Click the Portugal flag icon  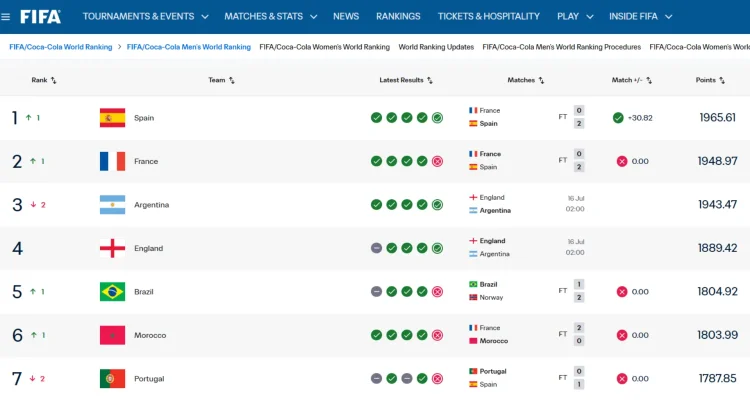112,378
